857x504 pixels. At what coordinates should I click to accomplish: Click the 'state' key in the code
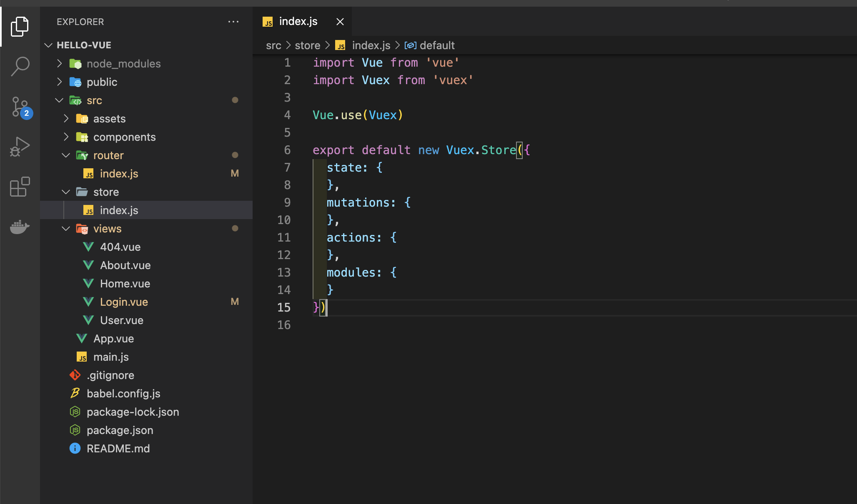pyautogui.click(x=344, y=167)
